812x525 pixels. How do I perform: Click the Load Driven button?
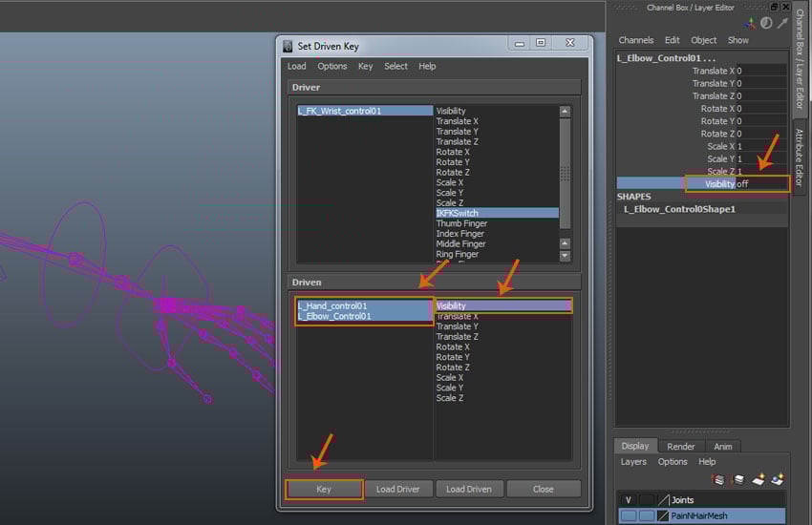(469, 489)
